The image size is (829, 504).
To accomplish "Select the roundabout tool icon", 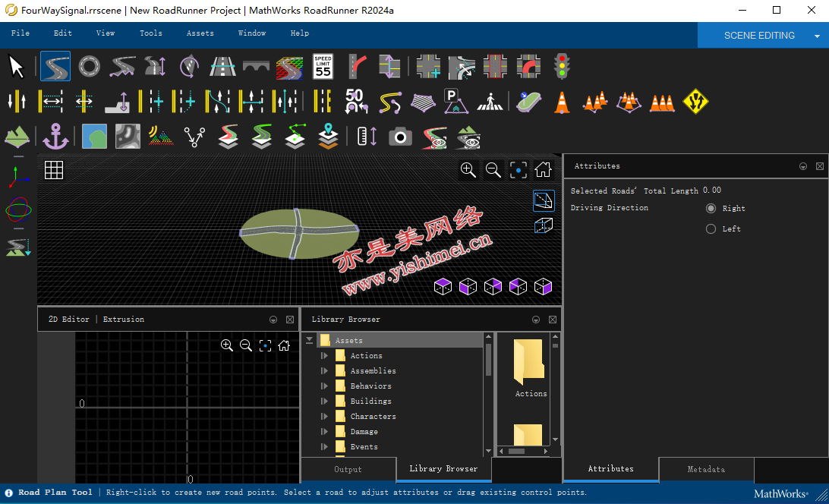I will (x=89, y=67).
